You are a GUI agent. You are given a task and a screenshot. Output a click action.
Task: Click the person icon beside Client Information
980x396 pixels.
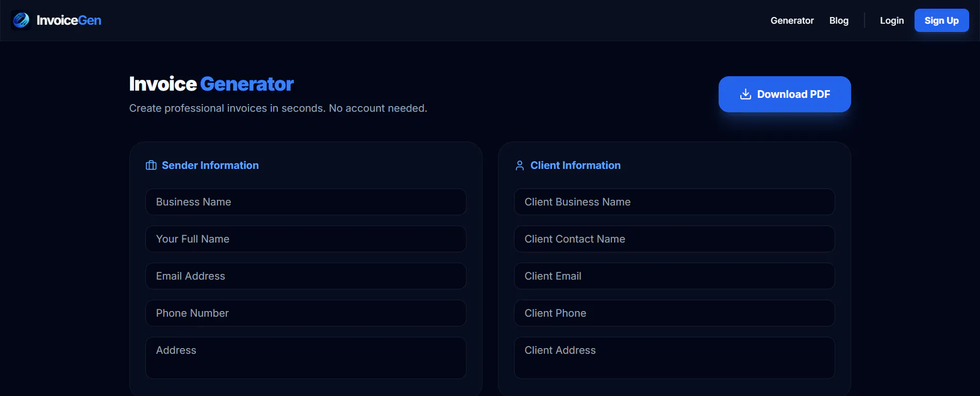(520, 165)
